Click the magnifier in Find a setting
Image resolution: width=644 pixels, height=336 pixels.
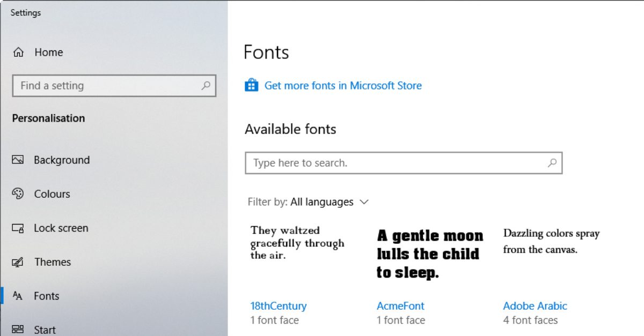click(x=206, y=86)
